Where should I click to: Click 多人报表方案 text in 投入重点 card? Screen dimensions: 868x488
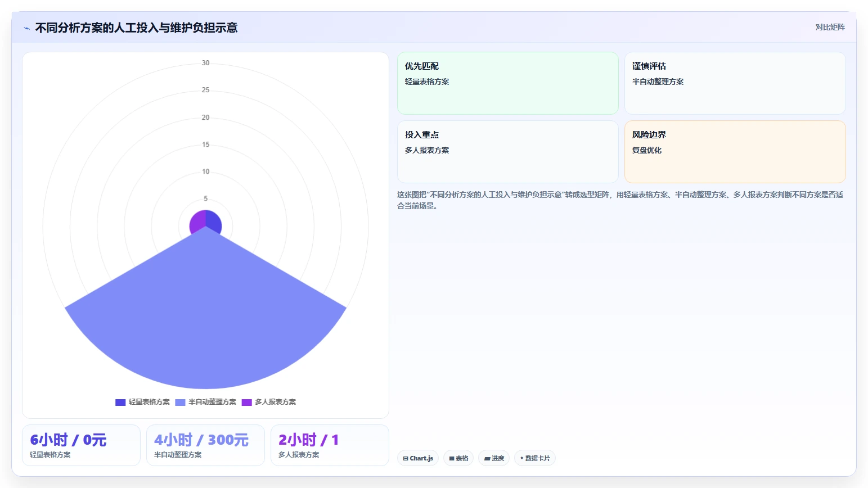click(x=427, y=150)
